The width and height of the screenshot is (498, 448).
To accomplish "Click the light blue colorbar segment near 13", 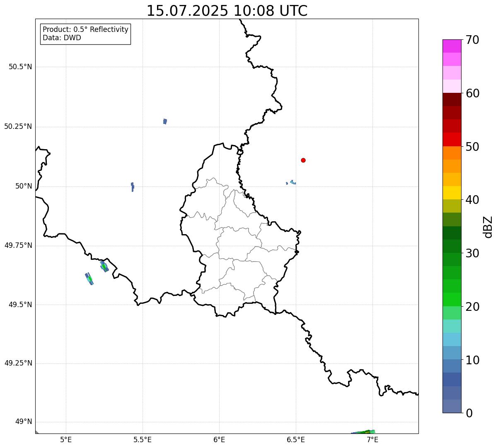I will [x=452, y=339].
